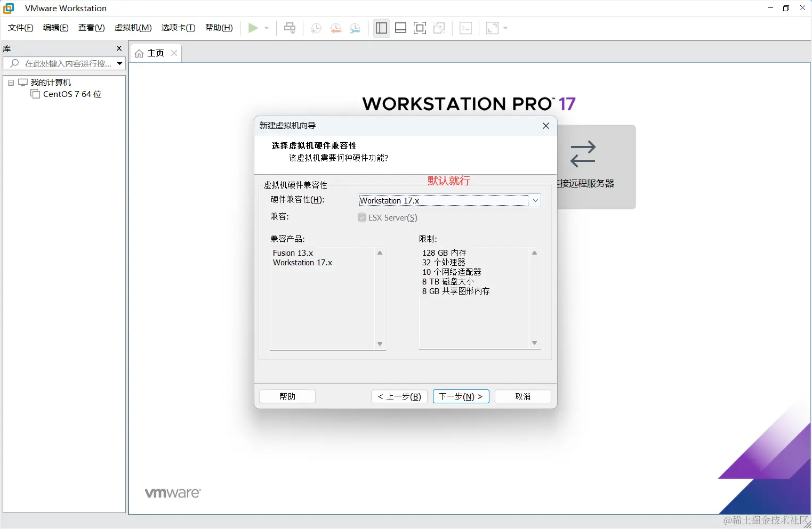Viewport: 812px width, 529px height.
Task: Minimize the VMware Workstation window
Action: coord(770,8)
